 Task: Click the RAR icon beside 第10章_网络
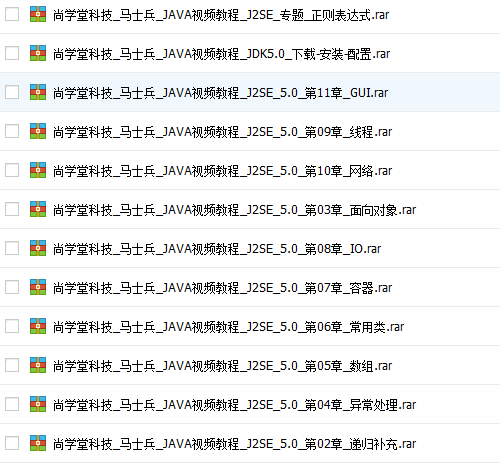(x=38, y=170)
